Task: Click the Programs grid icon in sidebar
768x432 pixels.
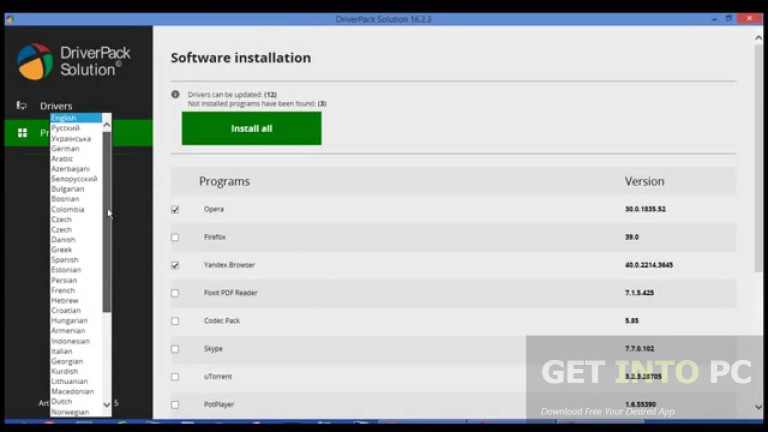Action: pyautogui.click(x=23, y=133)
